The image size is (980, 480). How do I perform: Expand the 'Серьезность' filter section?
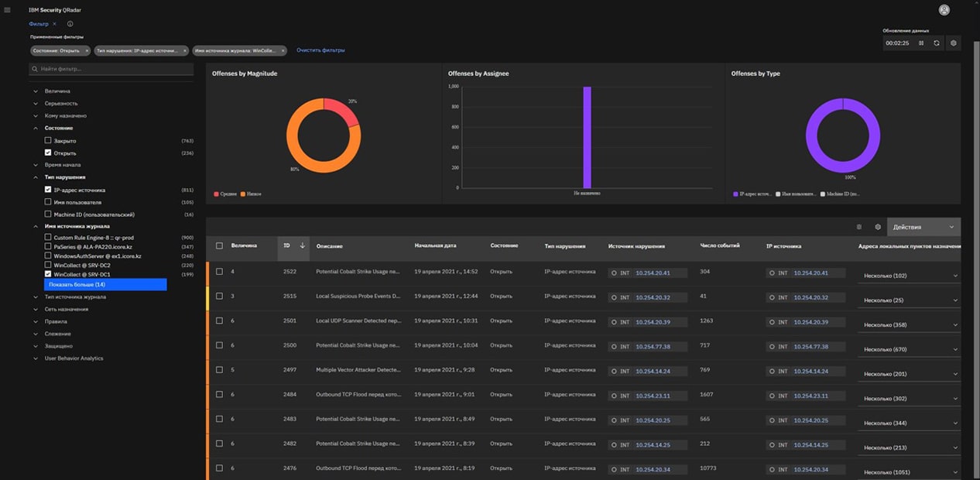pos(60,104)
